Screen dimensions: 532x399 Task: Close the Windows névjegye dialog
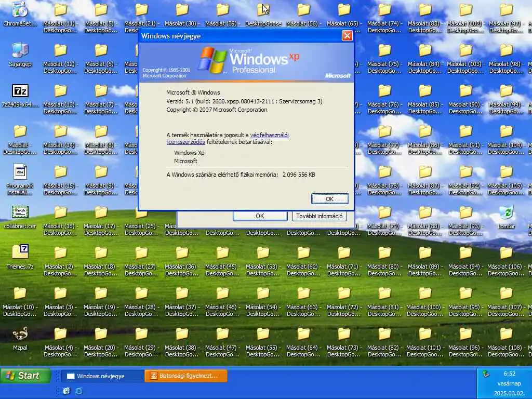pyautogui.click(x=347, y=36)
